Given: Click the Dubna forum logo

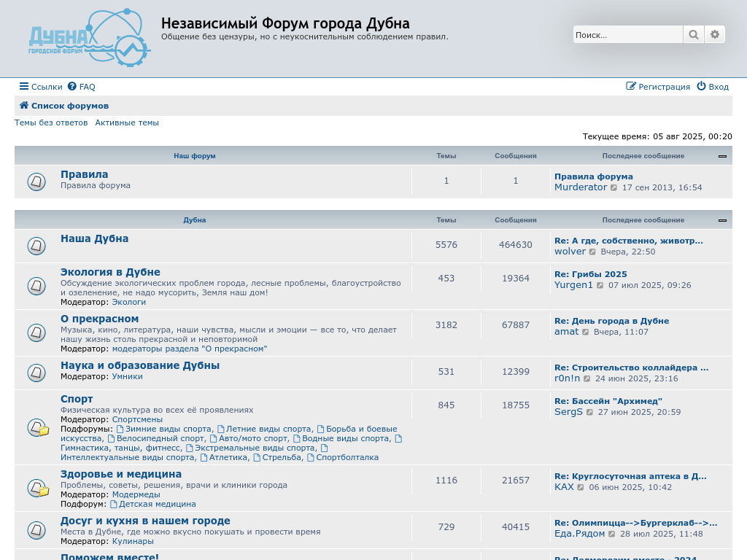Looking at the screenshot, I should pos(89,38).
